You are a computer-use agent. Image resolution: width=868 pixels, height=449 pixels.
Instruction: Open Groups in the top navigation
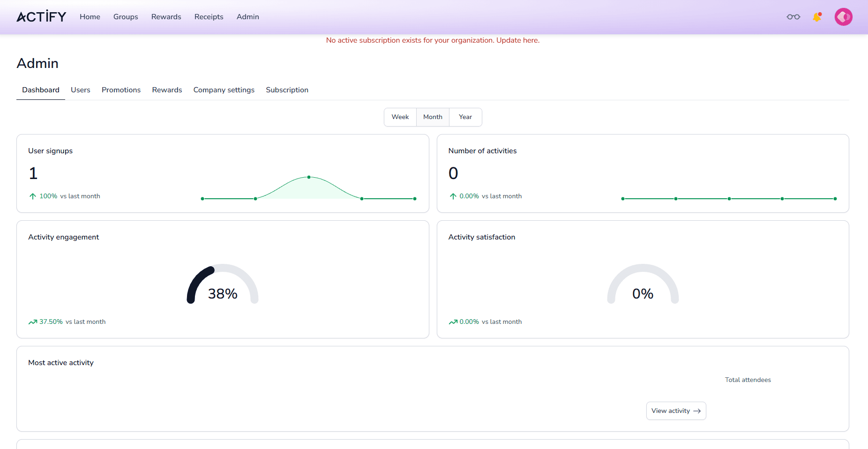[126, 17]
